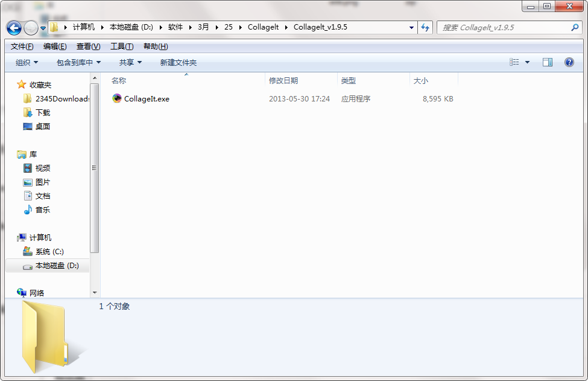This screenshot has width=588, height=381.
Task: Select 音乐 library
Action: 43,210
